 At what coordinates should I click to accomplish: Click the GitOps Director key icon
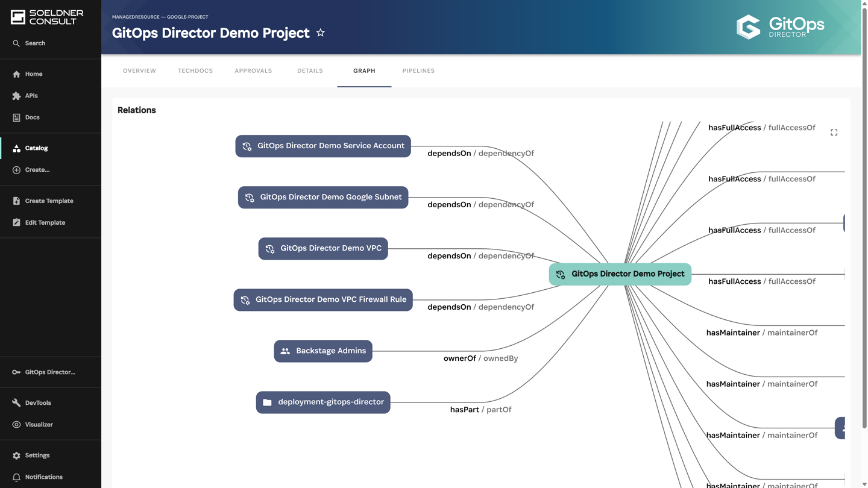16,372
